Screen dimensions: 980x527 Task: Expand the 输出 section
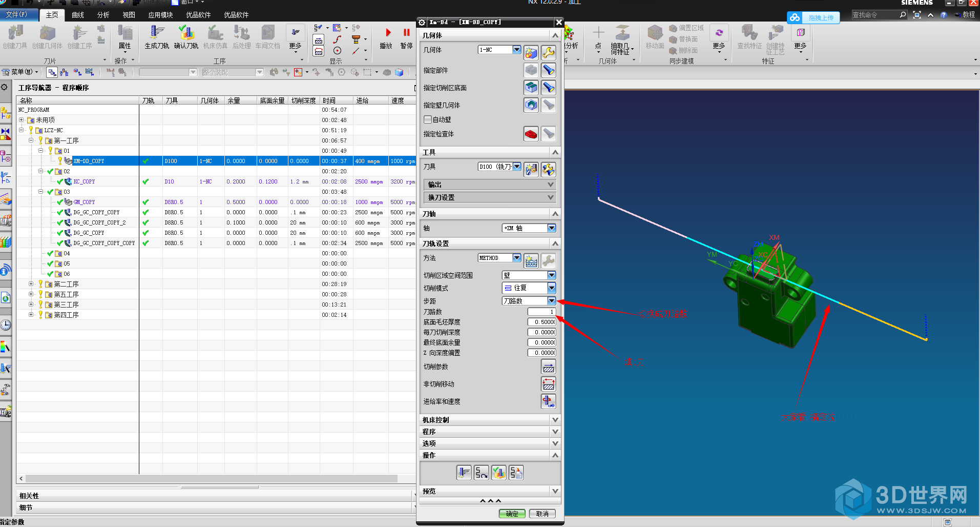490,185
